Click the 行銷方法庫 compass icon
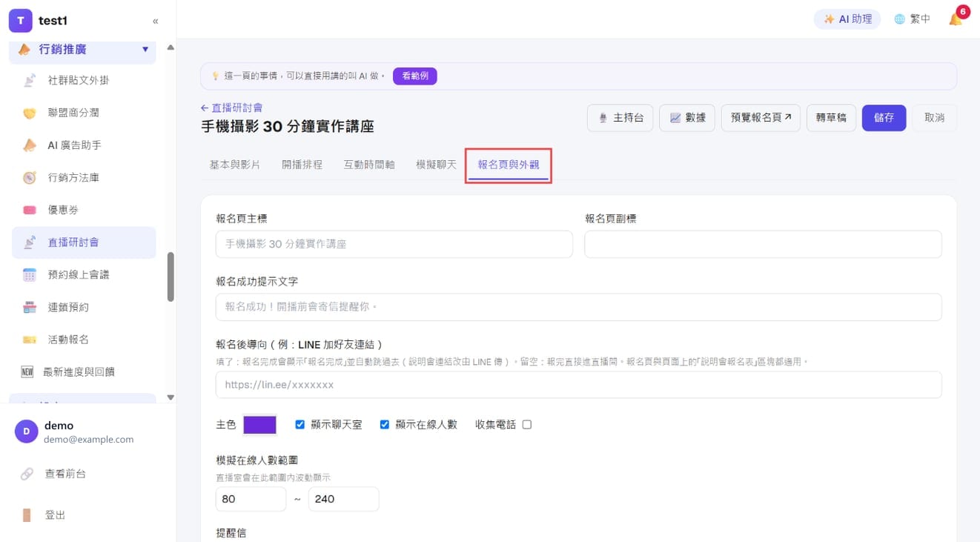 pos(30,177)
